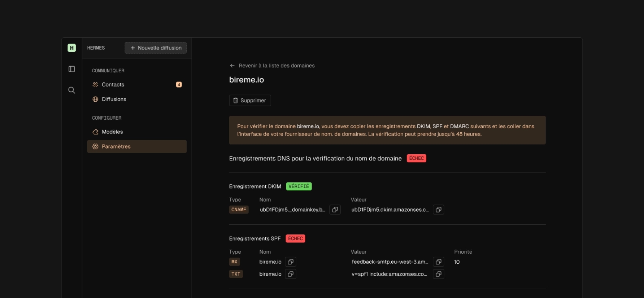Copy the TXT v=spf1 value
The height and width of the screenshot is (298, 644).
(x=439, y=274)
